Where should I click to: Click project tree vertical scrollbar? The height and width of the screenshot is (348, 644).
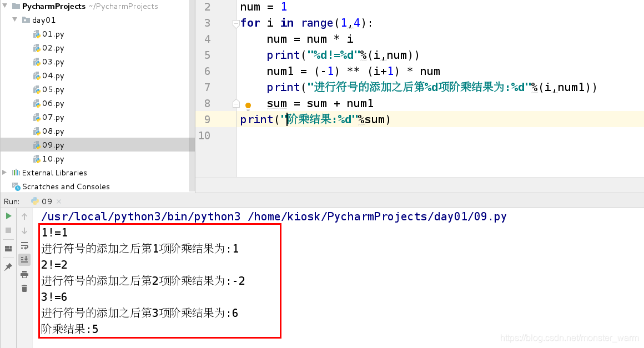tap(192, 96)
